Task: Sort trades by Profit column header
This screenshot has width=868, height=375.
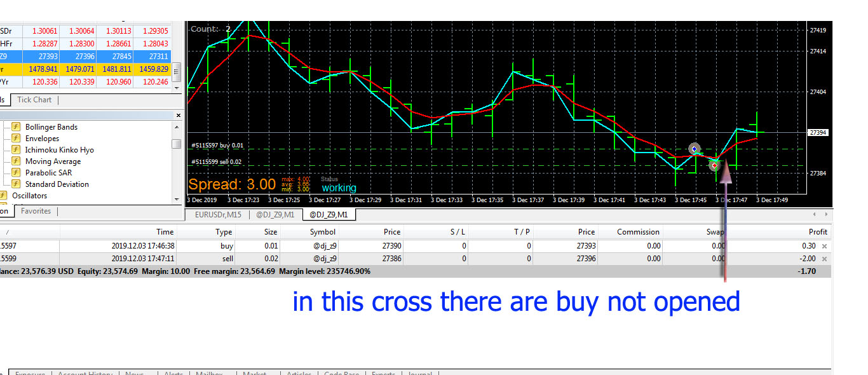Action: pos(818,232)
